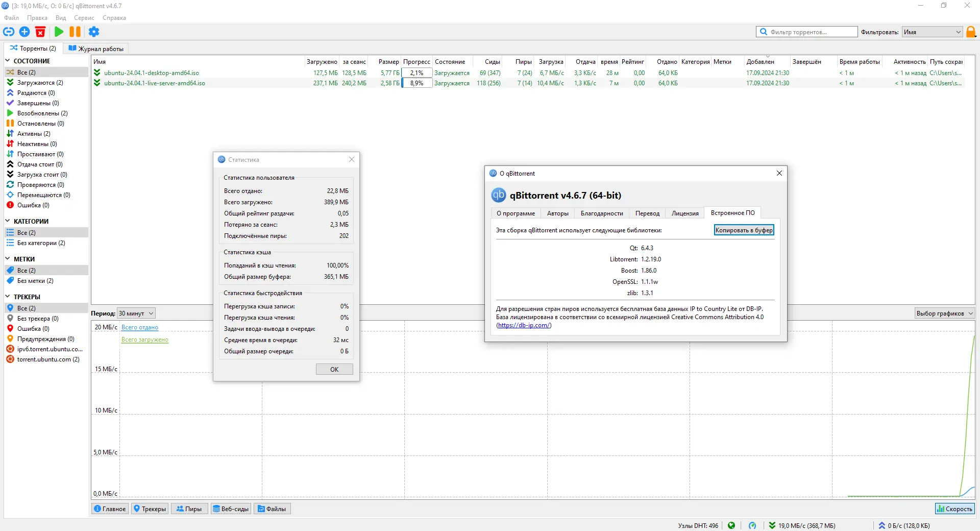The height and width of the screenshot is (531, 980).
Task: Show the 'Пиры' bottom panel
Action: (189, 509)
